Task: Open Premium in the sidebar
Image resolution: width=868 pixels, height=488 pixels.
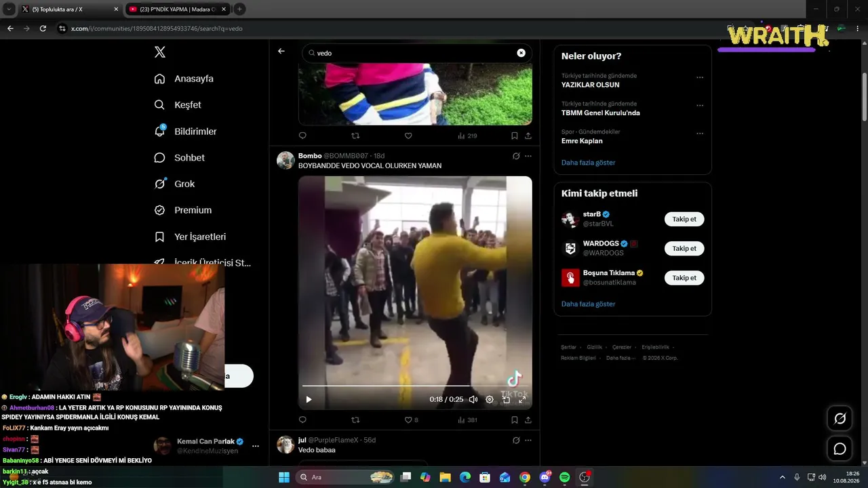Action: (183, 210)
